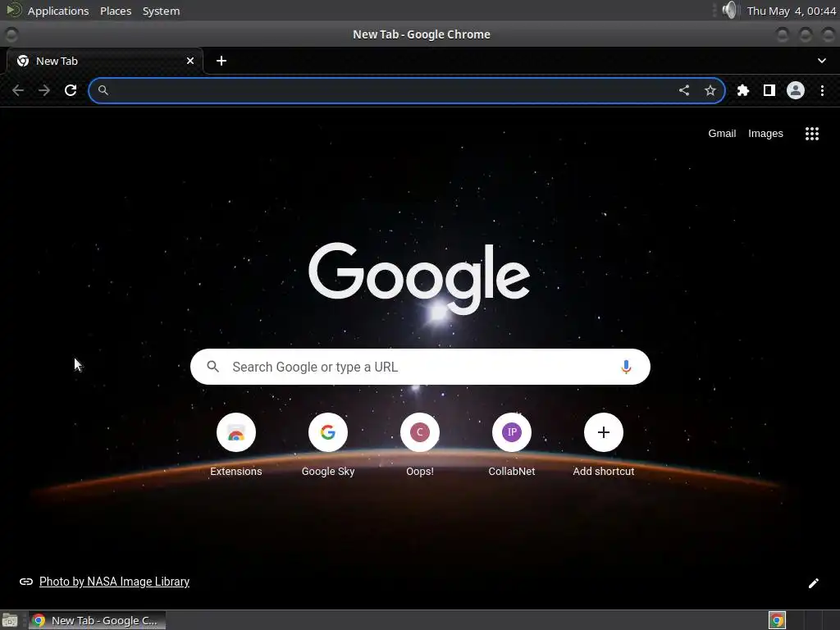Viewport: 840px width, 630px height.
Task: Reload the current page
Action: pos(71,90)
